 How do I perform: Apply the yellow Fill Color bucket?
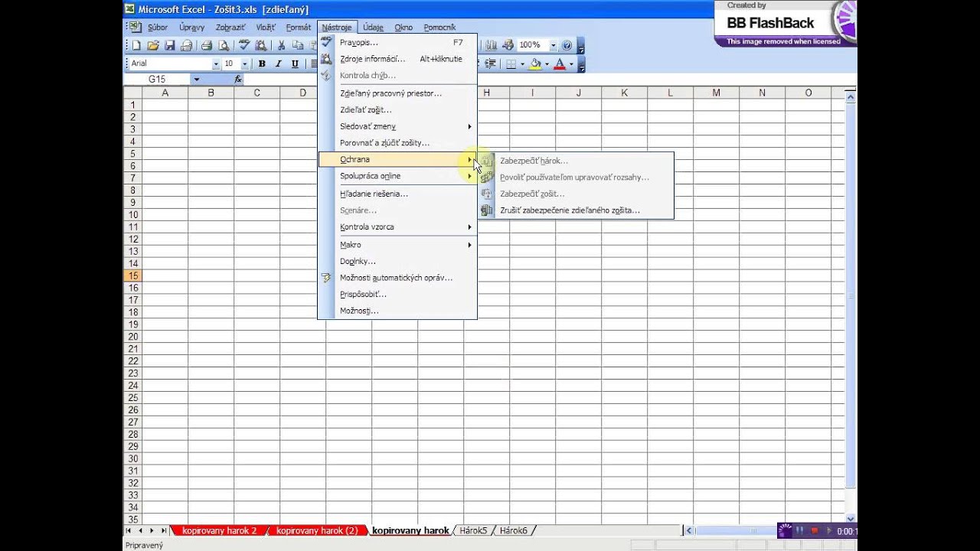coord(535,64)
